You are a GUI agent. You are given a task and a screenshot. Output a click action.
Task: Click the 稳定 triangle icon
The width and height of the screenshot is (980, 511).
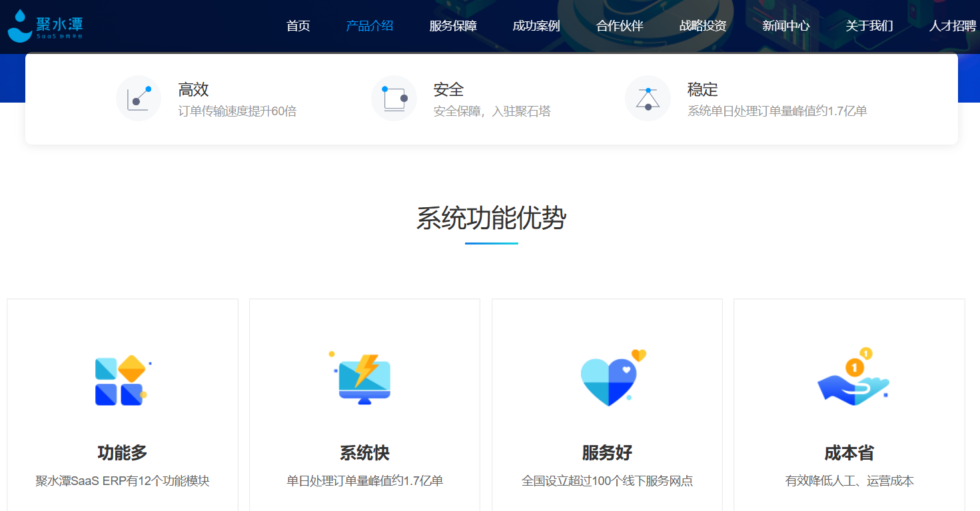coord(648,99)
